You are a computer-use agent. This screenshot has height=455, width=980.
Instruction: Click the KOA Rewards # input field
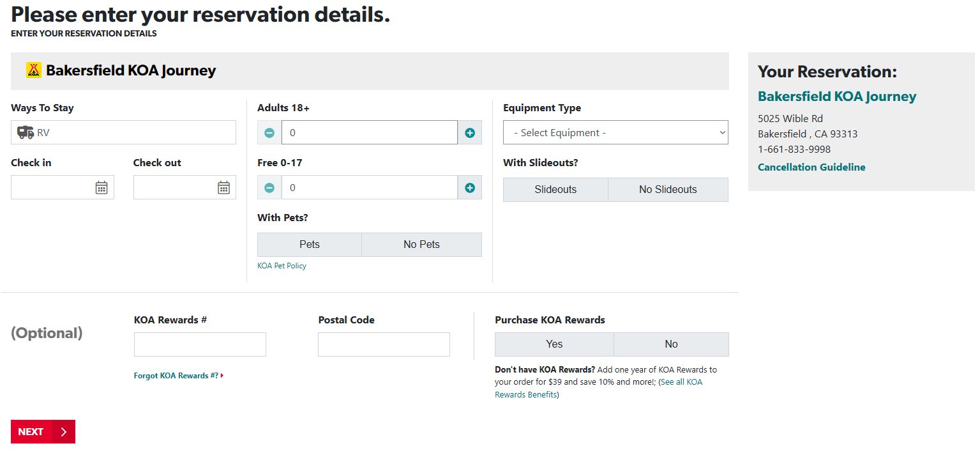pyautogui.click(x=200, y=344)
